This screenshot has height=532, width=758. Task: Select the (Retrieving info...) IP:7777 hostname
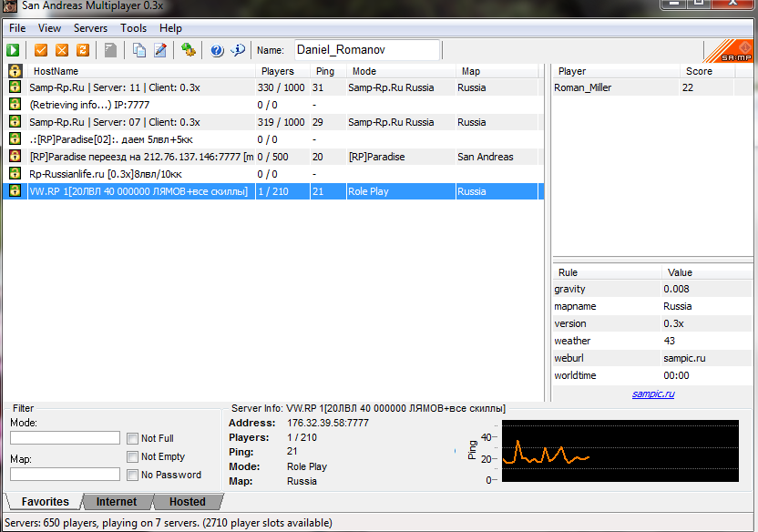point(89,105)
